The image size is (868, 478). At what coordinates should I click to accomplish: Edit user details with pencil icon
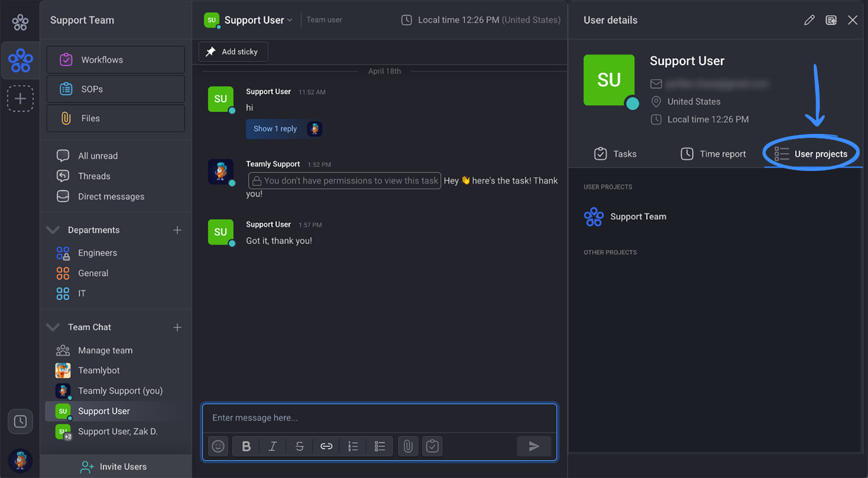[809, 20]
